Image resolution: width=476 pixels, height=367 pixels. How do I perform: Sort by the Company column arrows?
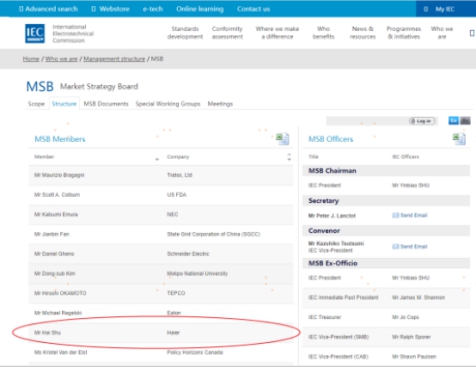point(289,157)
